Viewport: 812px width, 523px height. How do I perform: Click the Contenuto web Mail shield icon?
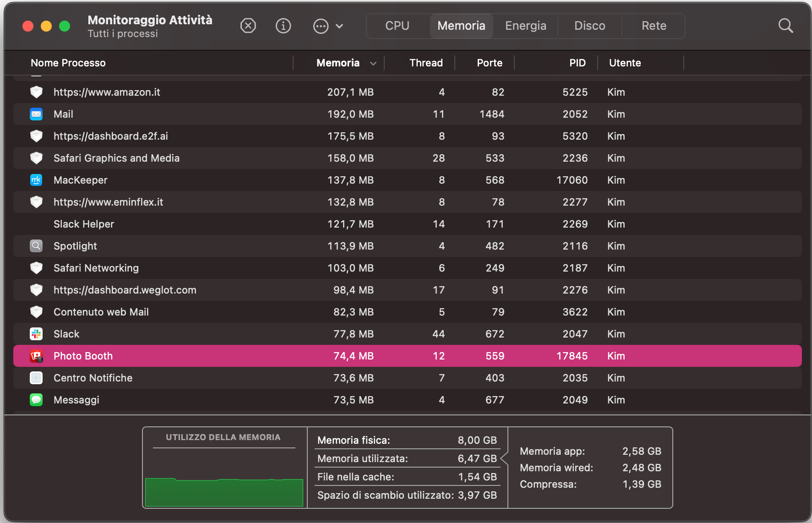point(36,312)
